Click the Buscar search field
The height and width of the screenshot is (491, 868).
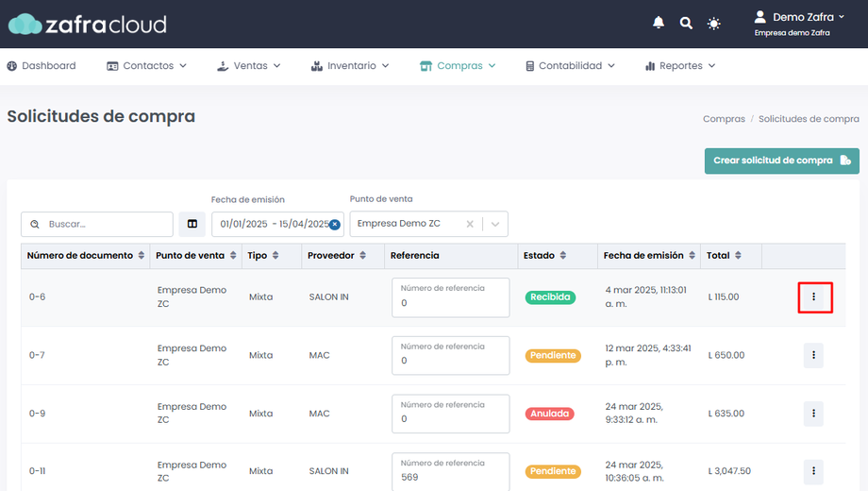[104, 225]
